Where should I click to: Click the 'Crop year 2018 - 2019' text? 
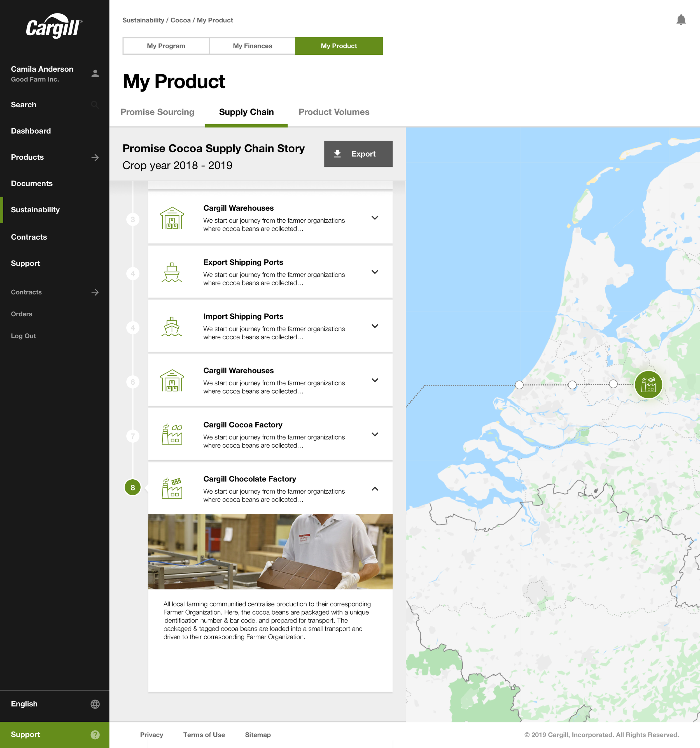click(178, 165)
